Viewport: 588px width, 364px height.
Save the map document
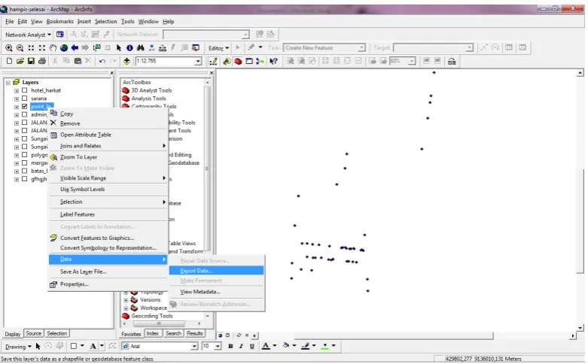coord(31,61)
